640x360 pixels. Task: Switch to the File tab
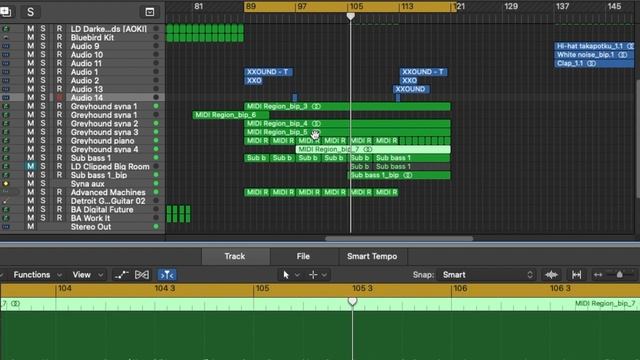click(303, 256)
